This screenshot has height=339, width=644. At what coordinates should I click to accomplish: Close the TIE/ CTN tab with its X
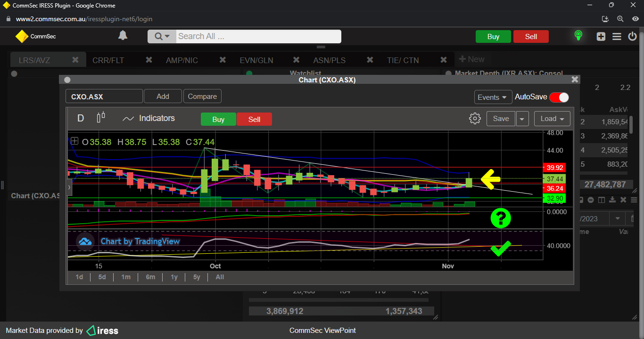pos(444,60)
